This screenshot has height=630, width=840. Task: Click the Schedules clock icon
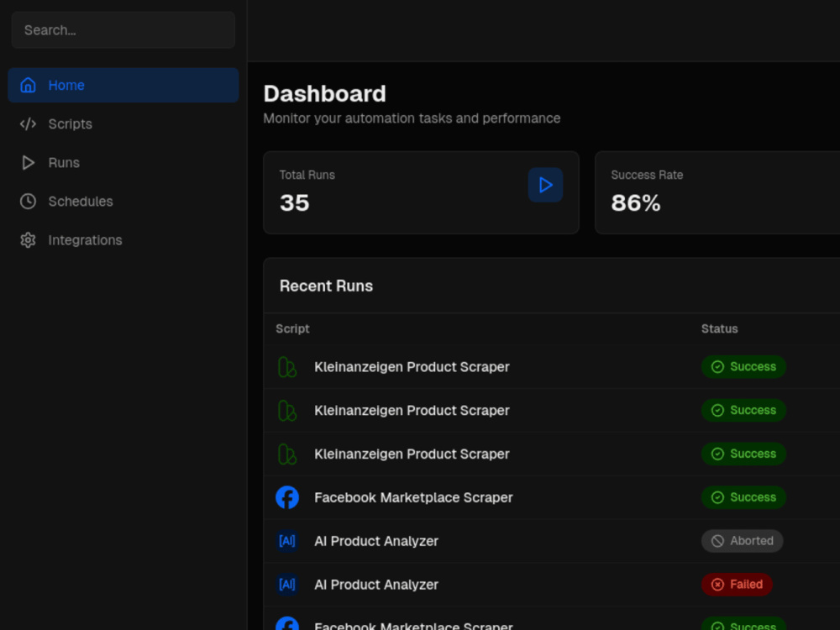[28, 202]
